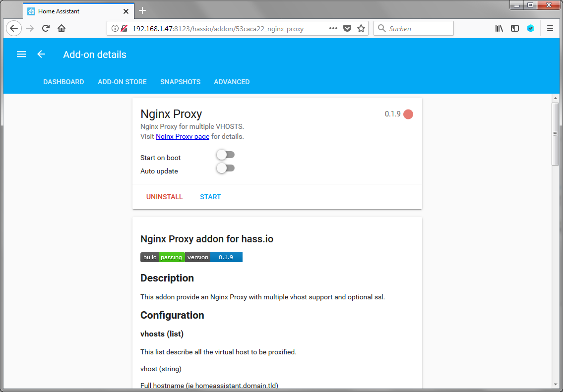Screen dimensions: 563x392
Task: Click the red add-on status indicator
Action: (x=408, y=114)
